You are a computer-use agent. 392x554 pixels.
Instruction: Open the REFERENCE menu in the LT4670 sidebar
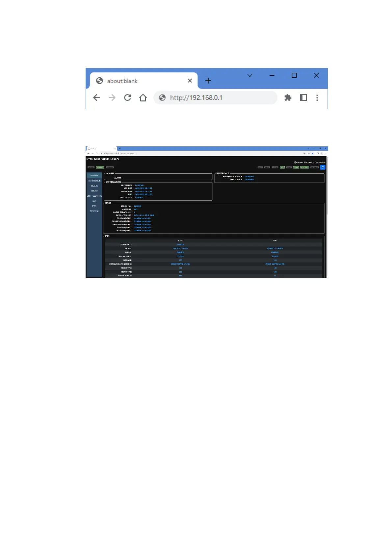click(94, 181)
